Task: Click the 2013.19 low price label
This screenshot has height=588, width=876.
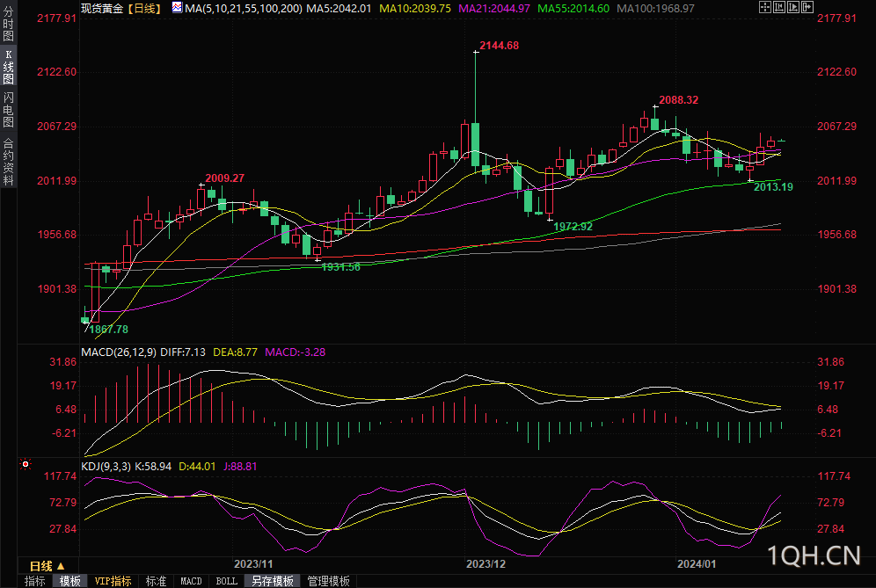Action: click(x=773, y=187)
